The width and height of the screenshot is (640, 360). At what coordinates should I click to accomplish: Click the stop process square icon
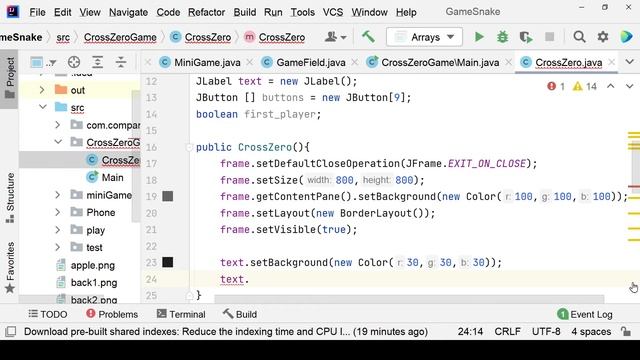[x=549, y=37]
